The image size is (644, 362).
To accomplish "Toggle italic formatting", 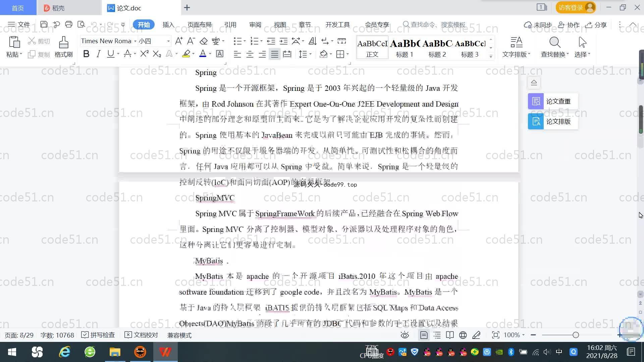I will (x=98, y=54).
